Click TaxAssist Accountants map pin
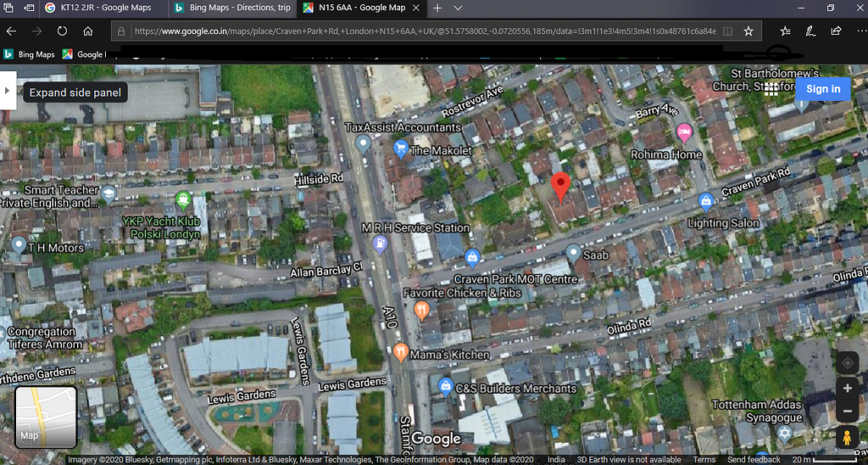Image resolution: width=868 pixels, height=465 pixels. coord(363,144)
